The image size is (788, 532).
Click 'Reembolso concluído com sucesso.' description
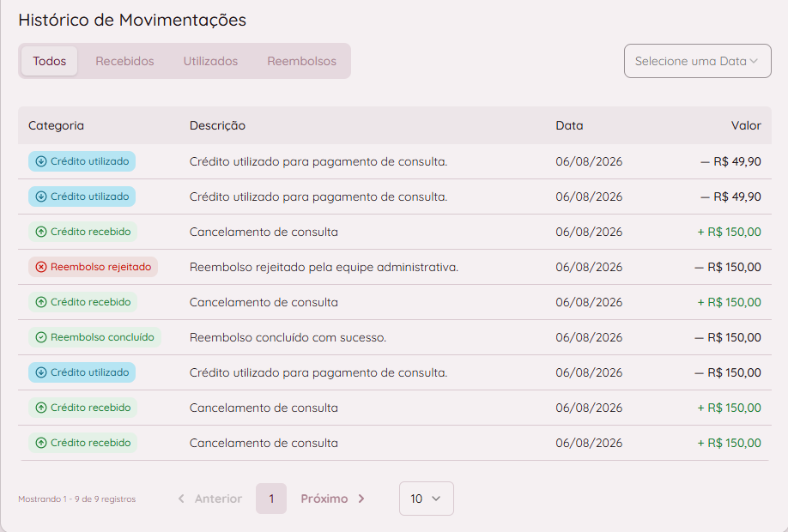click(288, 337)
